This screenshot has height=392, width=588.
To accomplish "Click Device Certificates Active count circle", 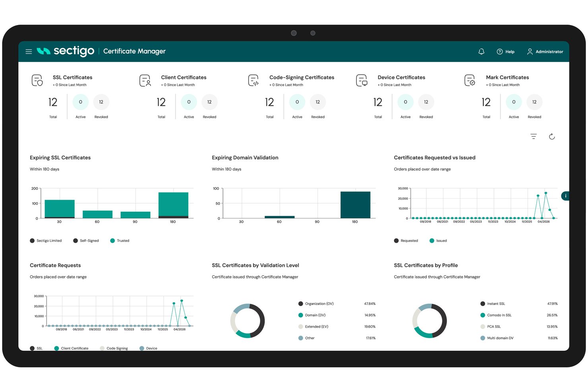I will (x=405, y=102).
